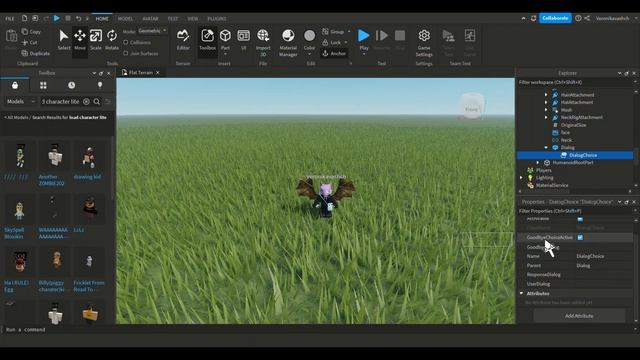Select MaterialService in Explorer
The height and width of the screenshot is (360, 640).
click(x=552, y=185)
